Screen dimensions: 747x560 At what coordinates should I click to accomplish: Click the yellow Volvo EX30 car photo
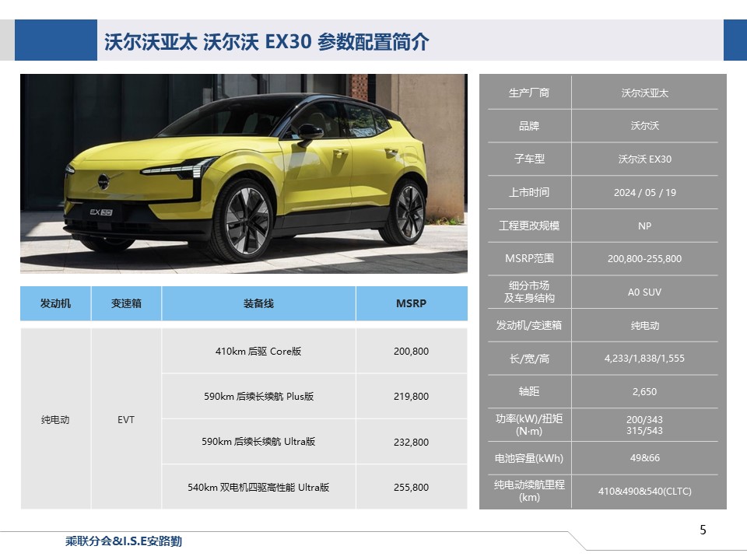click(244, 173)
